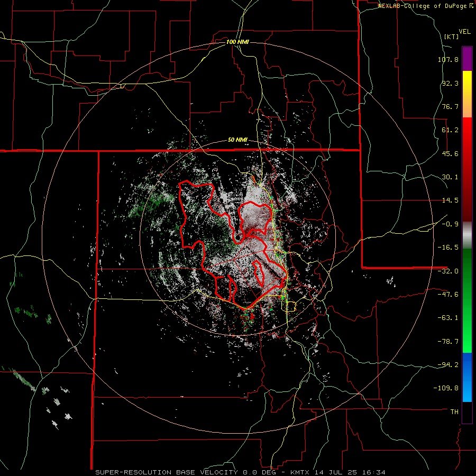476x476 pixels.
Task: Click the -63.1 scale value
Action: pyautogui.click(x=448, y=318)
